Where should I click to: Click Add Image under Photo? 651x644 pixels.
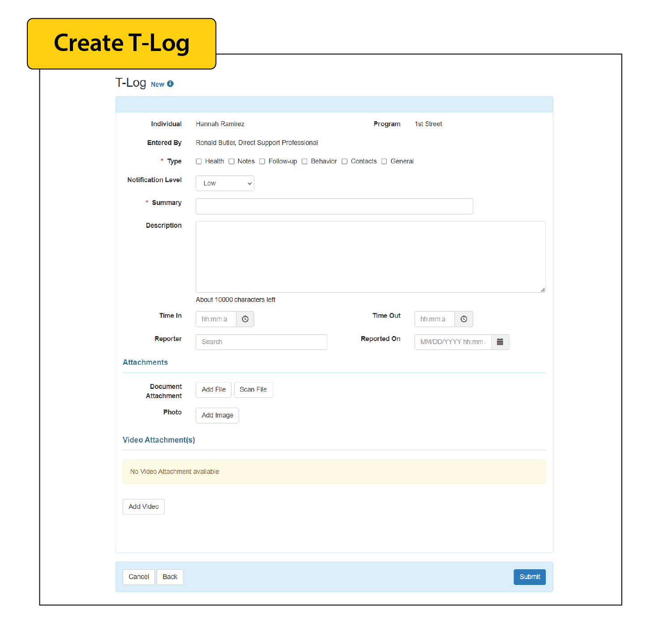click(217, 415)
